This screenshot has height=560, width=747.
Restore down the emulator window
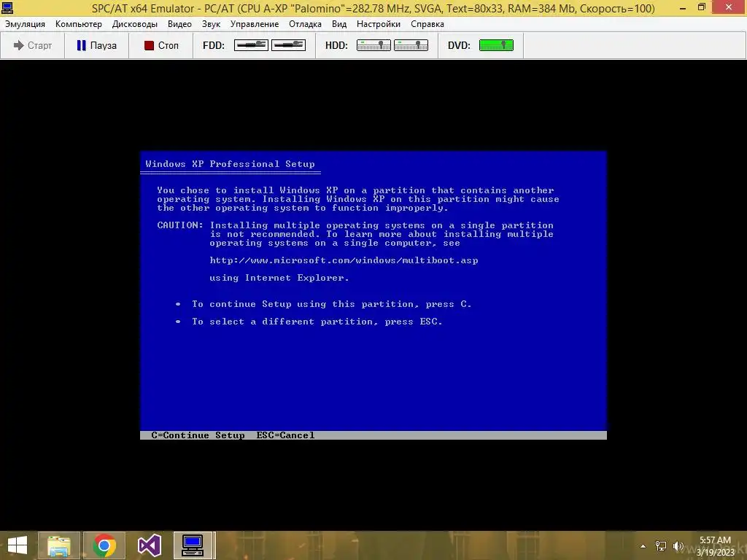[x=702, y=7]
